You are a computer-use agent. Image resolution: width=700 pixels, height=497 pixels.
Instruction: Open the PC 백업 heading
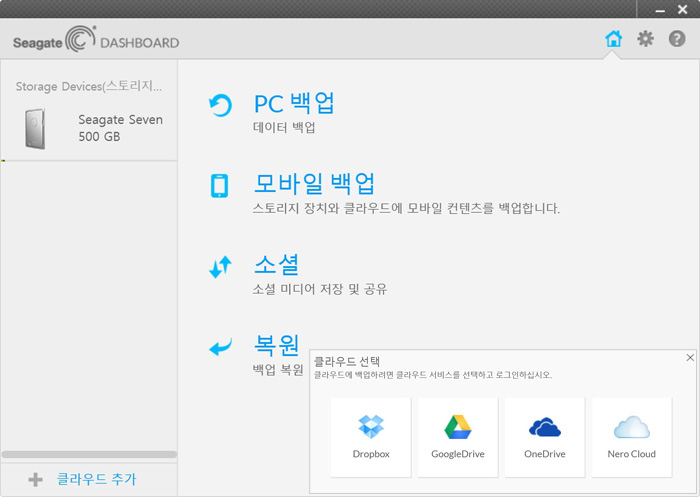(294, 103)
